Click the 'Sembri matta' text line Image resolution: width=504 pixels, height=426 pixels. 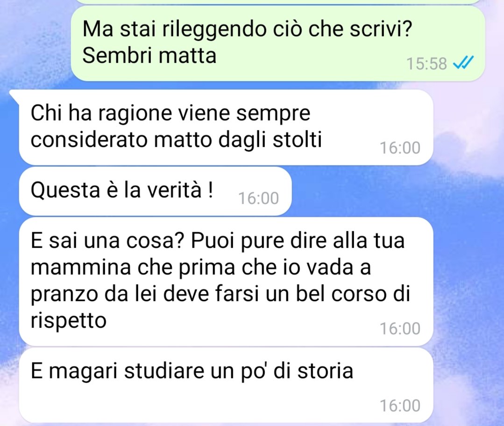point(149,55)
